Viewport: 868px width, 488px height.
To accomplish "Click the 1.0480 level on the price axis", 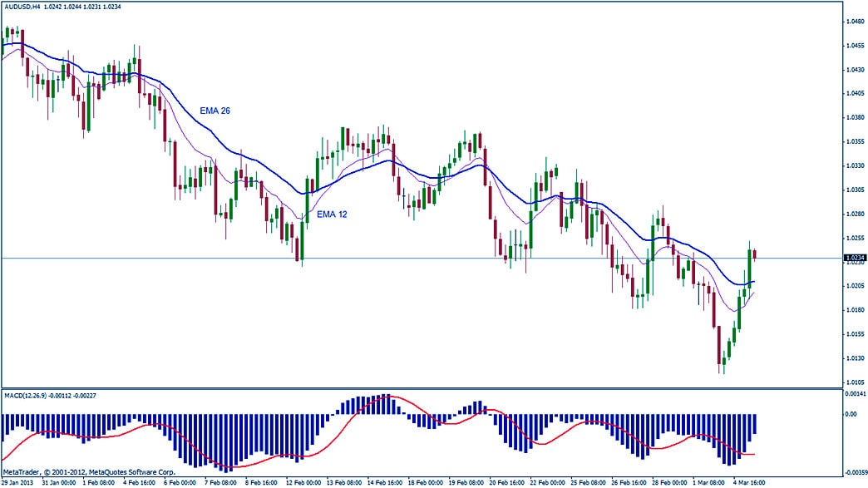I will tap(854, 22).
